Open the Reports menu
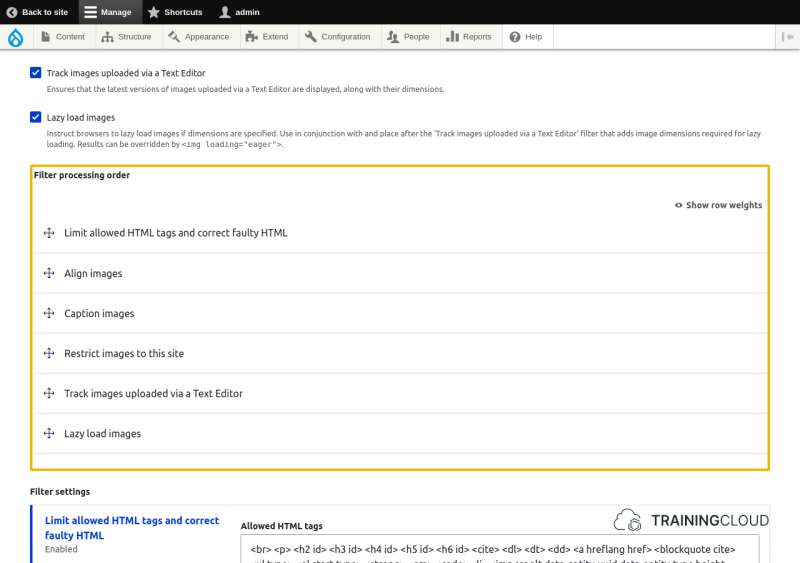 point(471,37)
